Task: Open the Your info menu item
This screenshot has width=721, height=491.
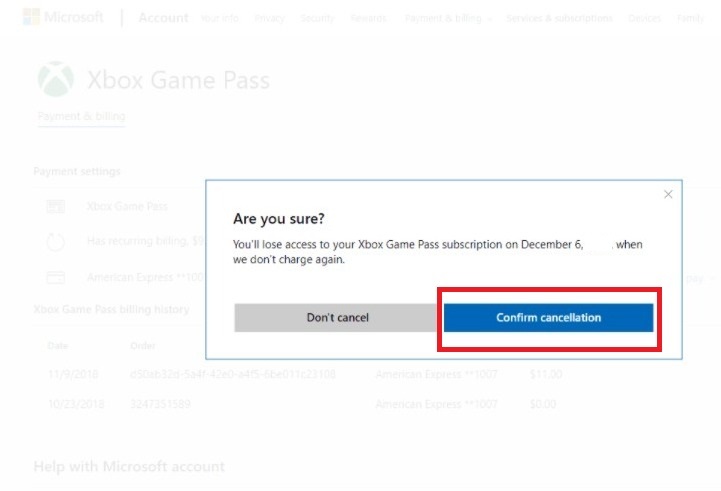Action: [219, 19]
